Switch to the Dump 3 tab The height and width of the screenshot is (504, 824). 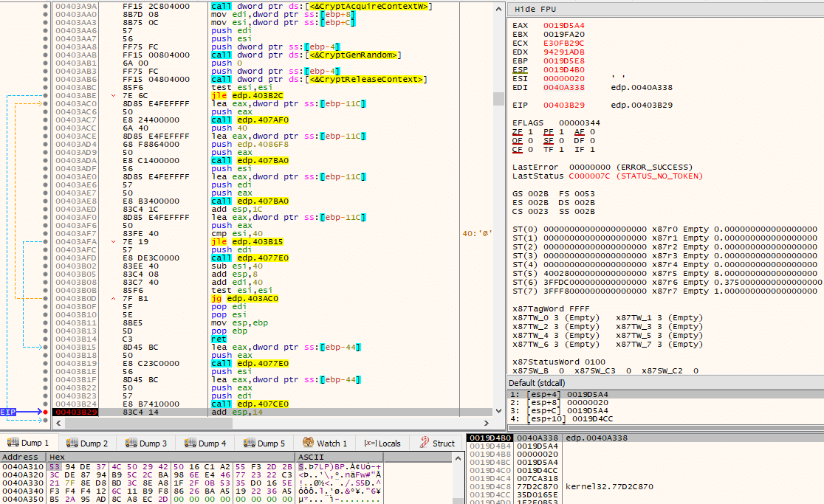tap(146, 443)
